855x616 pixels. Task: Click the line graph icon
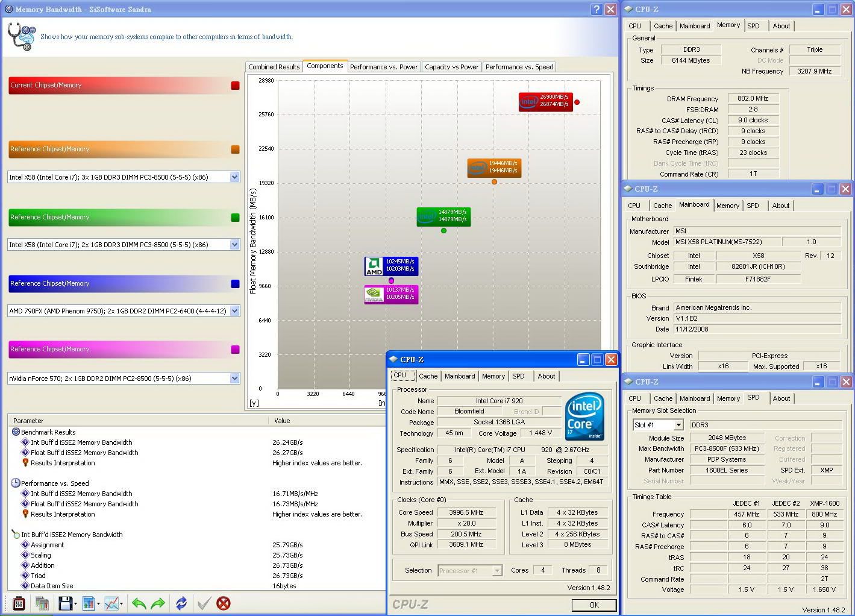coord(111,603)
